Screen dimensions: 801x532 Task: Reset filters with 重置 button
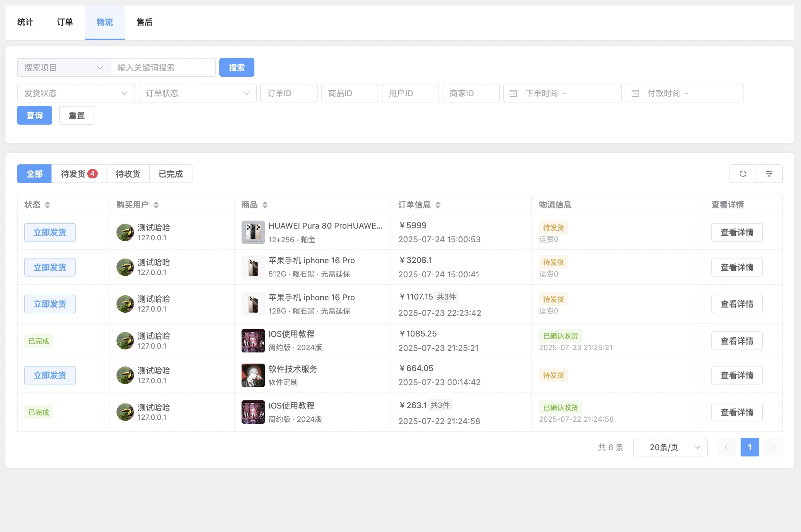(76, 115)
